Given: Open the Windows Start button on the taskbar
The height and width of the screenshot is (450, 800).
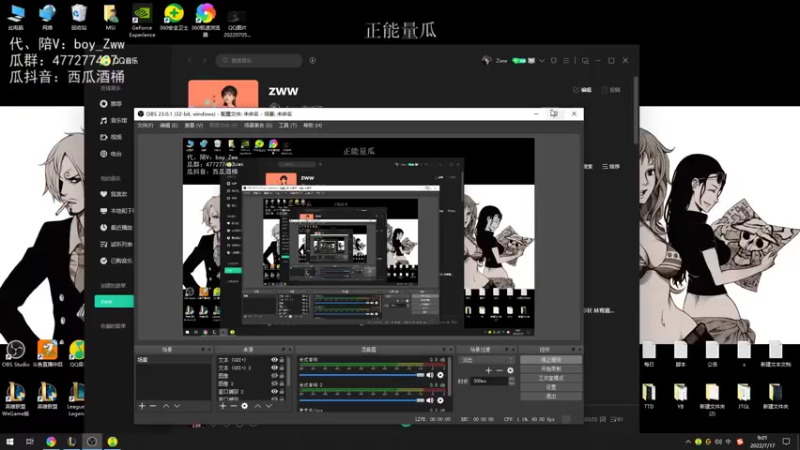Looking at the screenshot, I should pyautogui.click(x=10, y=441).
